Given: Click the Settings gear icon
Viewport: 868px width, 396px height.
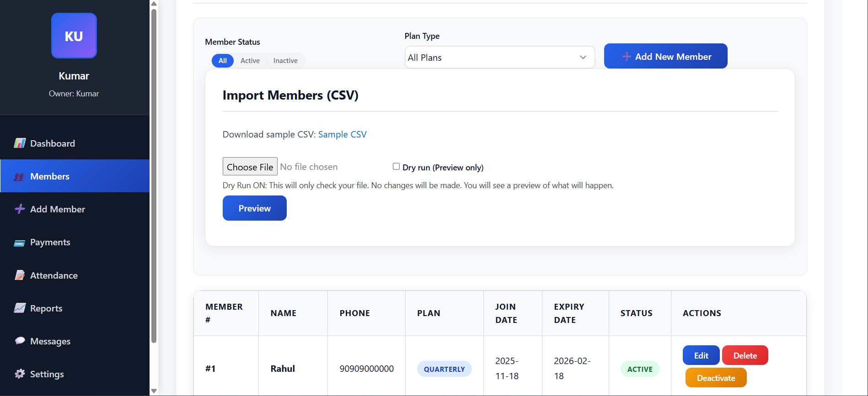Looking at the screenshot, I should pos(20,374).
